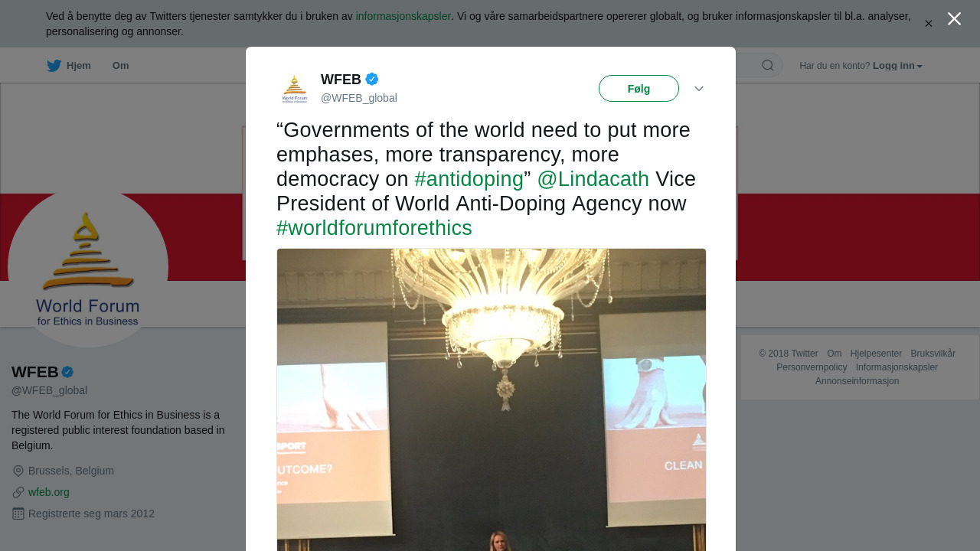
Task: Follow WFEB with the Følg button
Action: 639,89
